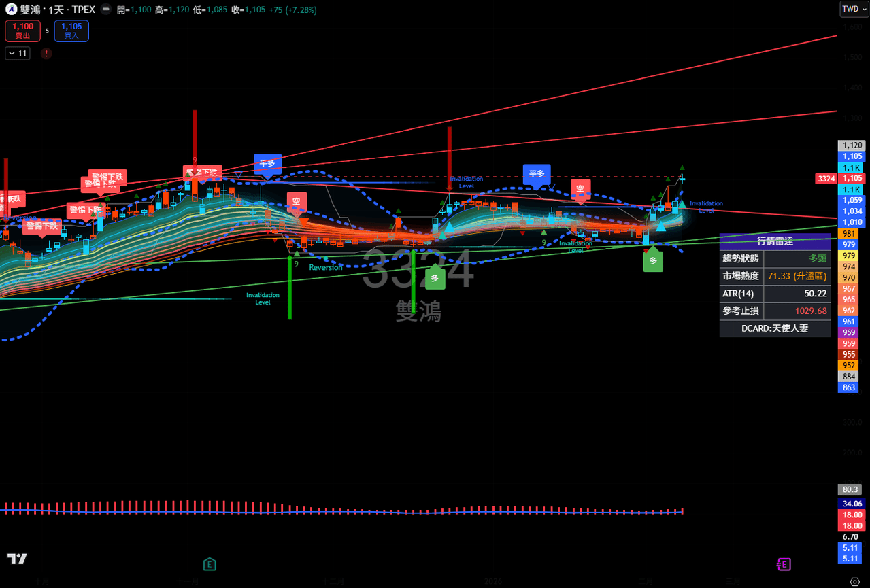
Task: Click the 雙鴻 symbol logo icon
Action: click(12, 10)
